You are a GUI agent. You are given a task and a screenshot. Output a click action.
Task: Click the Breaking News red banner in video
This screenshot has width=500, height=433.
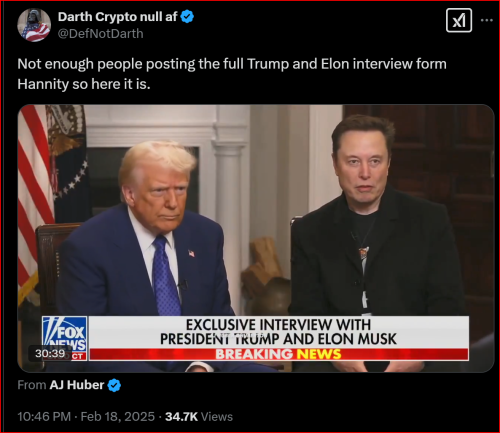click(x=279, y=354)
